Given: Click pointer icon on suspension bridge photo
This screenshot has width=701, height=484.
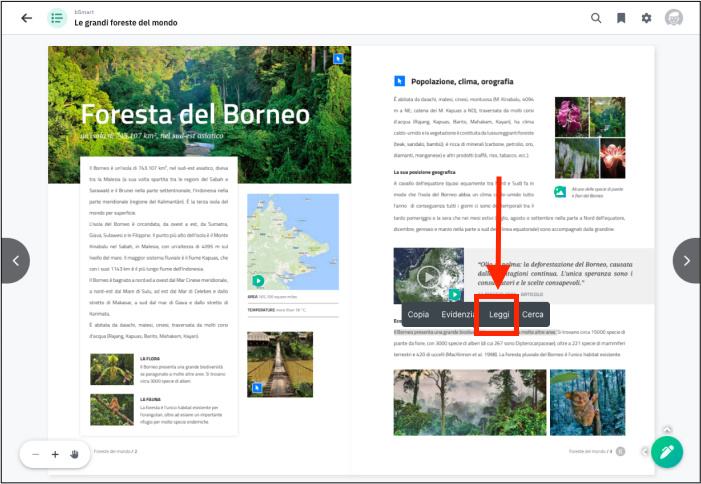Looking at the screenshot, I should click(x=257, y=387).
